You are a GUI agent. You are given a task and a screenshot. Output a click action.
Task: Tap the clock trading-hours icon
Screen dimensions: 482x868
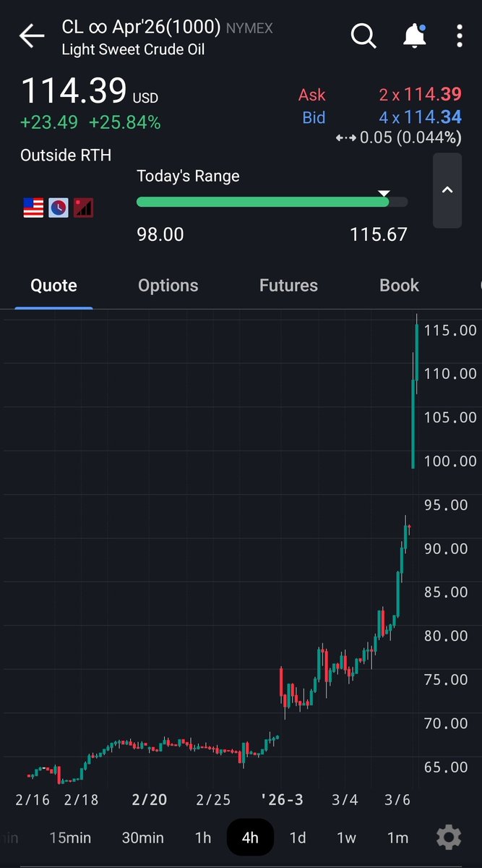point(59,208)
